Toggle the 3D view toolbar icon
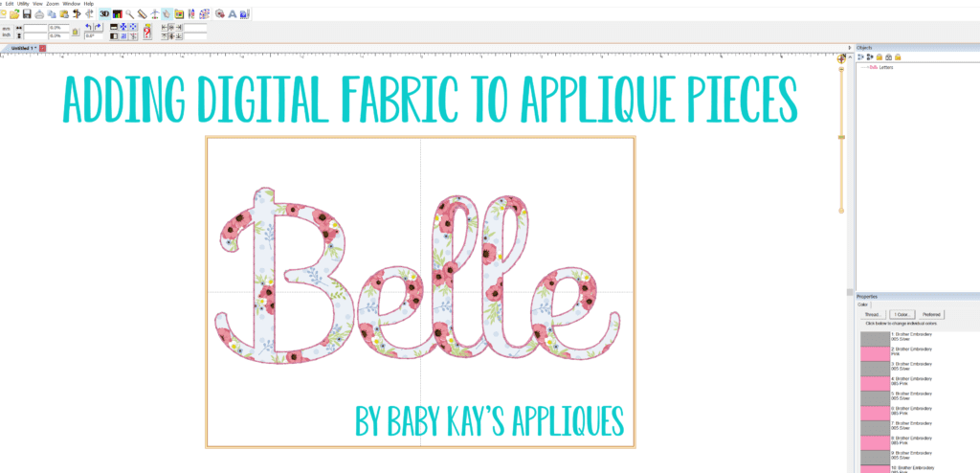 pos(104,13)
